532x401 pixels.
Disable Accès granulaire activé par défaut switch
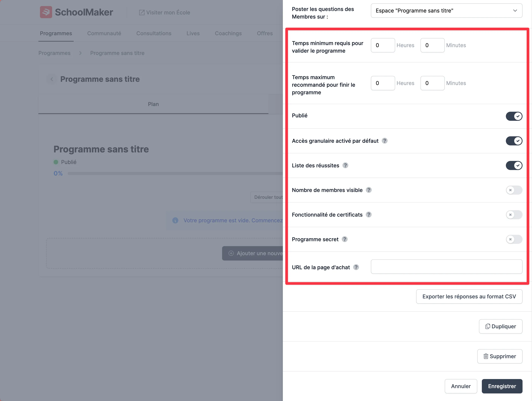(514, 141)
